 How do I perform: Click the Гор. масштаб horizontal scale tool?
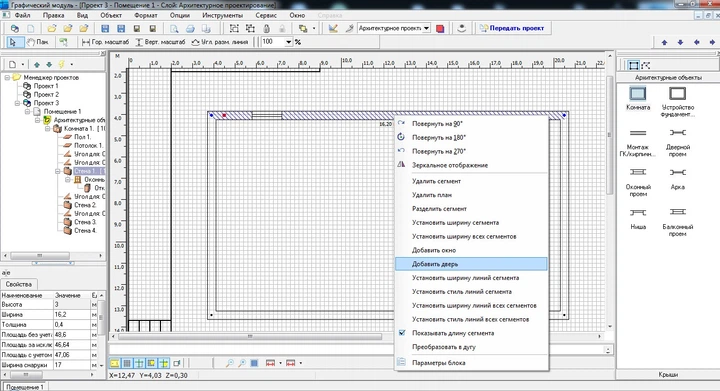tap(105, 42)
